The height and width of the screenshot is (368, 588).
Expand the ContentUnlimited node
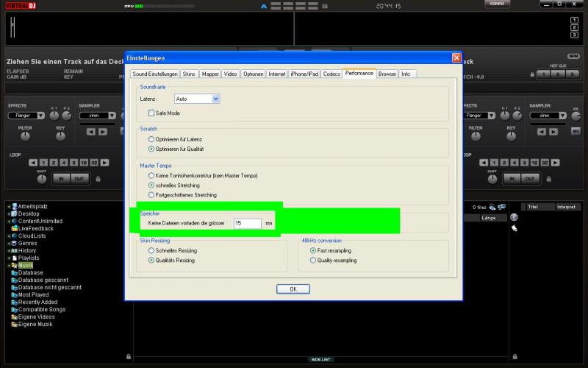coord(9,222)
